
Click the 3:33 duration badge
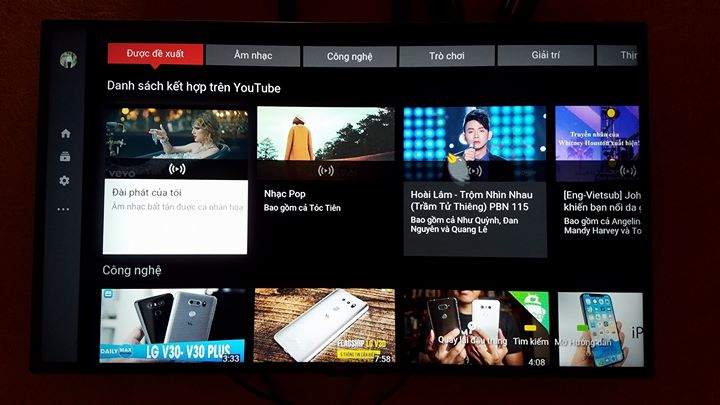point(231,358)
